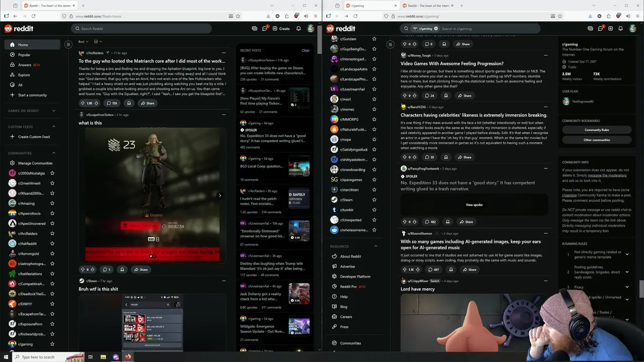
Task: Toggle the favorite star for r/battlestations
Action: pyautogui.click(x=52, y=274)
